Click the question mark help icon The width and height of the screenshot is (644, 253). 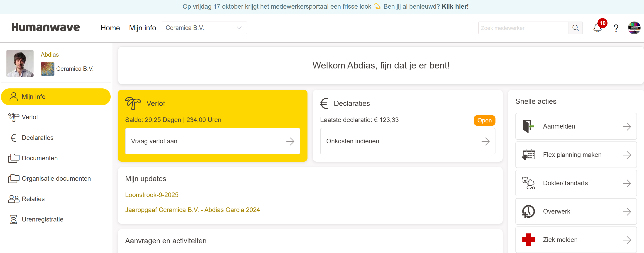(x=616, y=28)
